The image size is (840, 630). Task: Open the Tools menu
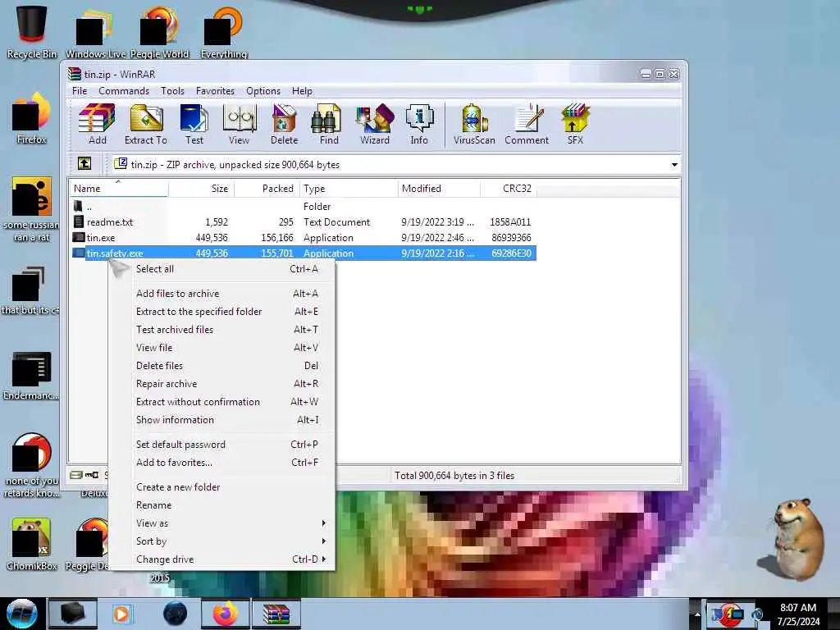172,91
